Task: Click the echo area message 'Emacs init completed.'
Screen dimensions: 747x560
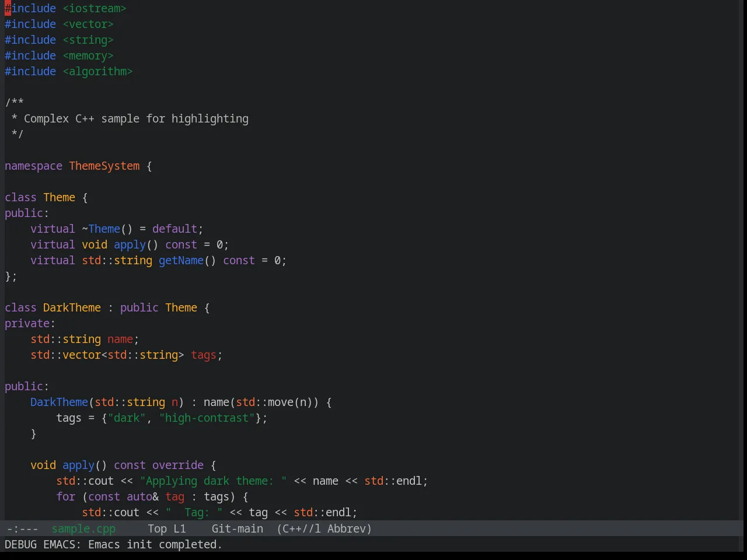Action: point(155,544)
